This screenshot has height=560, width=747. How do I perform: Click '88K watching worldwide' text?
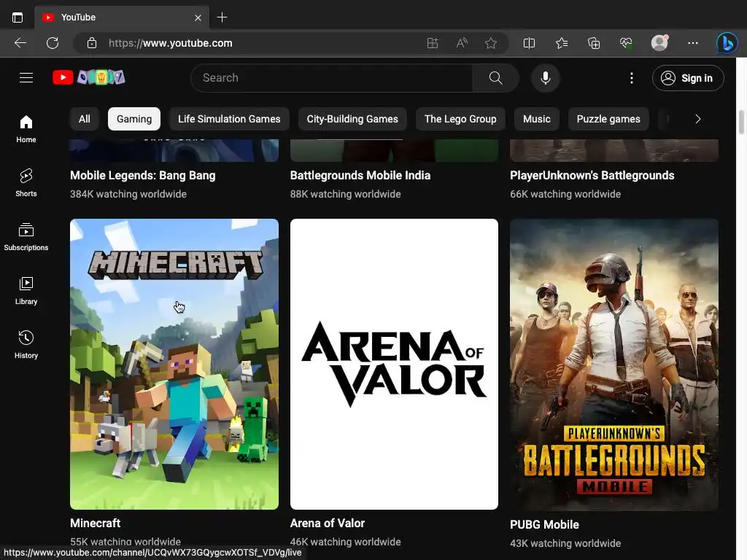click(x=345, y=194)
